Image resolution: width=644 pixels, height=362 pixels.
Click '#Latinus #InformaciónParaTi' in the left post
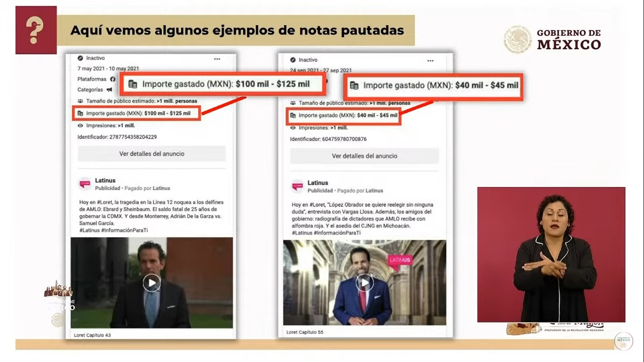pos(113,230)
